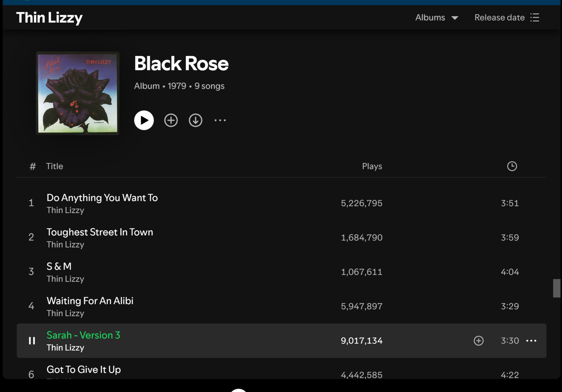562x392 pixels.
Task: Click the # column header
Action: tap(33, 166)
